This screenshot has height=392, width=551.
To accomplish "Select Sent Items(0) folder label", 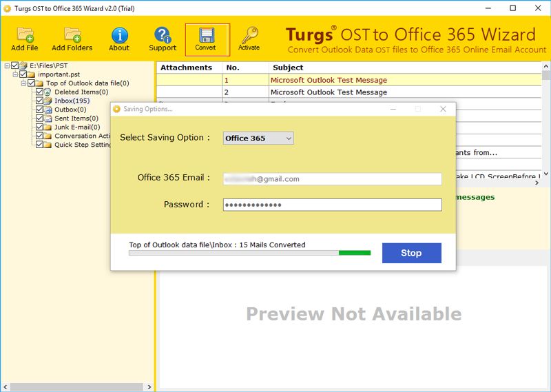I will [76, 118].
